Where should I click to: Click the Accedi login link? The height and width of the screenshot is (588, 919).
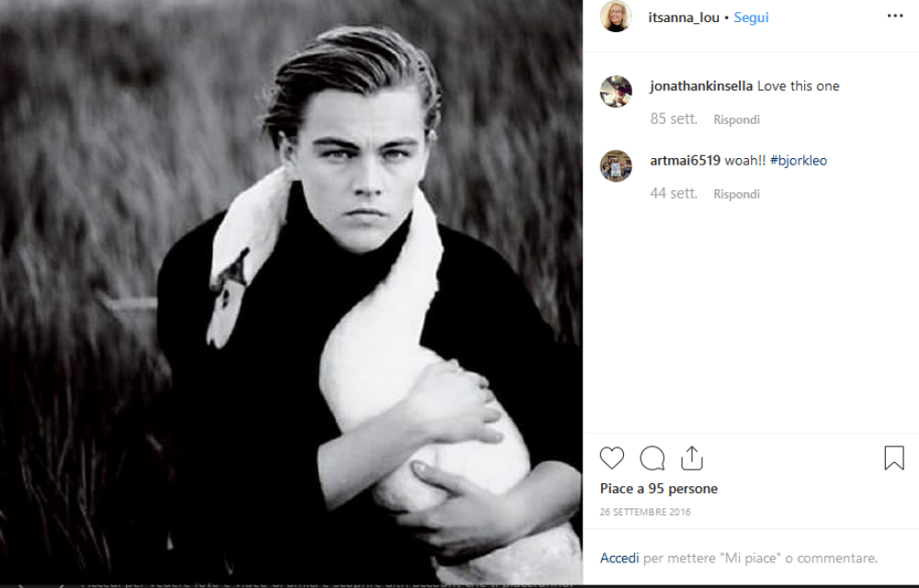(x=619, y=558)
